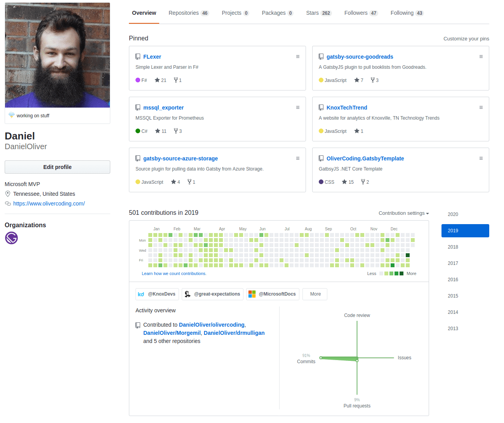Viewport: 504px width, 423px height.
Task: Open the Customize your pins link
Action: pos(466,38)
